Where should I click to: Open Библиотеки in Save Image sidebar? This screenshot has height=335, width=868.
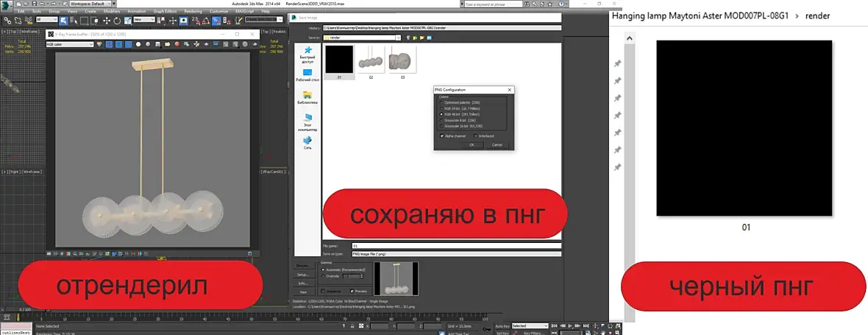pyautogui.click(x=307, y=98)
